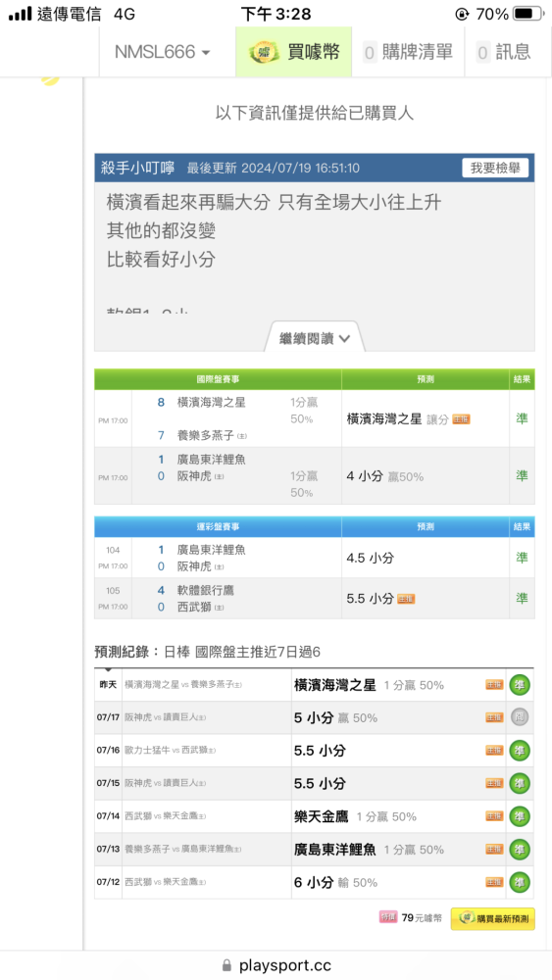Click 主推 badge in 07/15 record row
Viewport: 552px width, 980px height.
coord(494,784)
